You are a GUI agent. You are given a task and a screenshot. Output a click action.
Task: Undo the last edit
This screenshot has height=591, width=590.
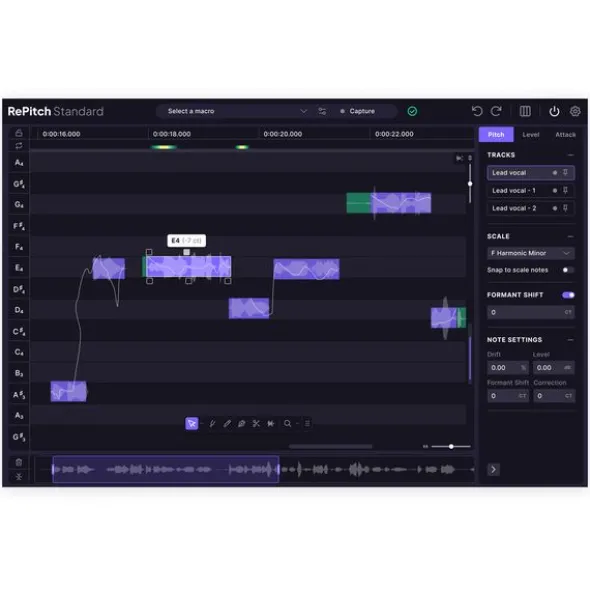click(x=477, y=111)
